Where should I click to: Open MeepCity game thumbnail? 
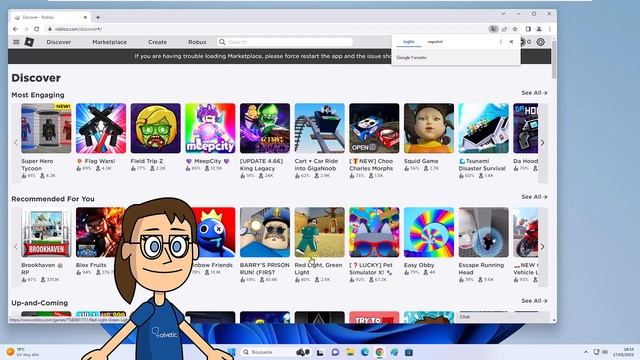(210, 128)
